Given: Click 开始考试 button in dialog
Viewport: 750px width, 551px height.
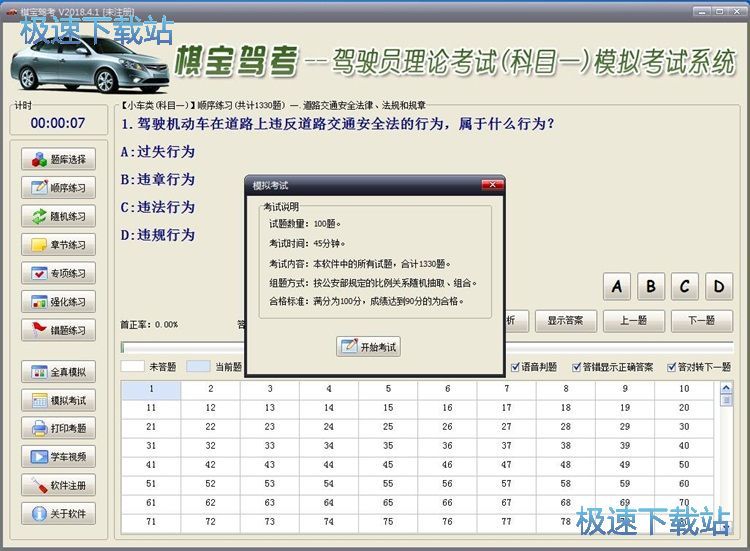Looking at the screenshot, I should pos(369,347).
